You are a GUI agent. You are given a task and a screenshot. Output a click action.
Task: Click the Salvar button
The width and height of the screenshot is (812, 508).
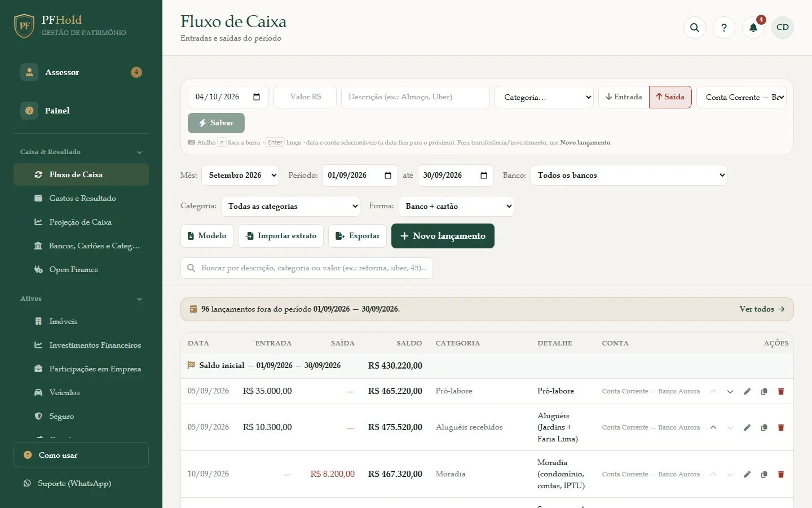tap(216, 123)
